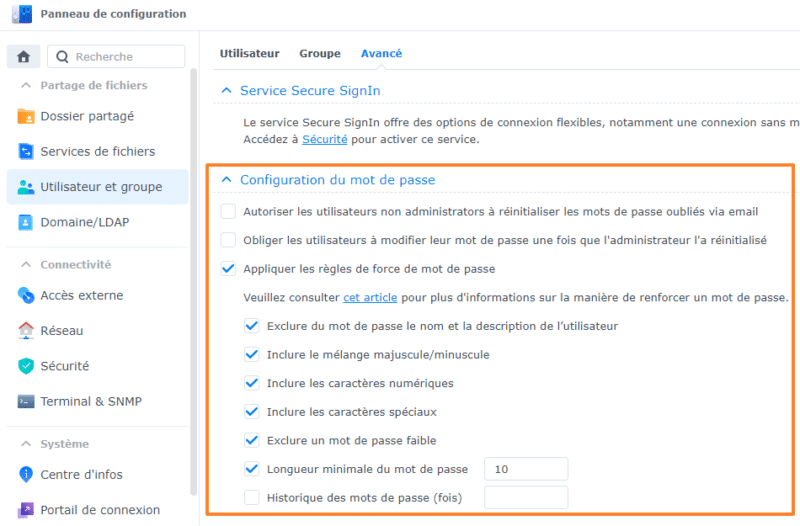Image resolution: width=800 pixels, height=526 pixels.
Task: Open Services de fichiers icon
Action: 26,152
